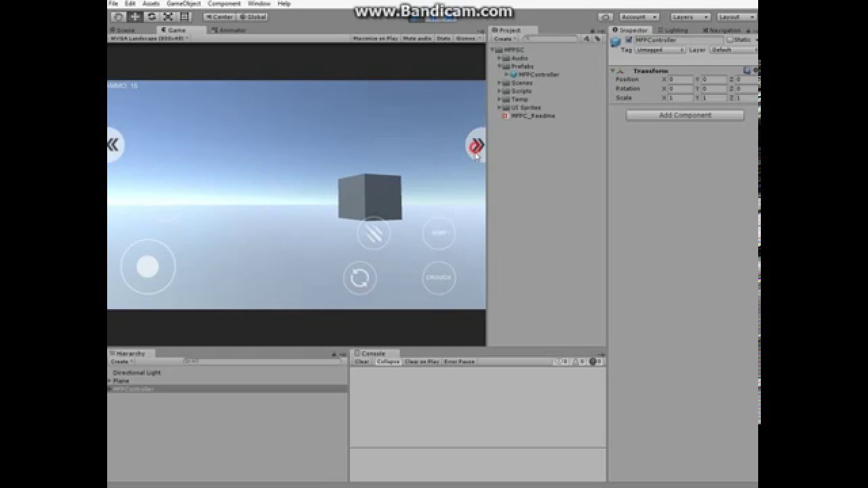Select Directional Light in Hierarchy
The width and height of the screenshot is (868, 488).
point(137,373)
